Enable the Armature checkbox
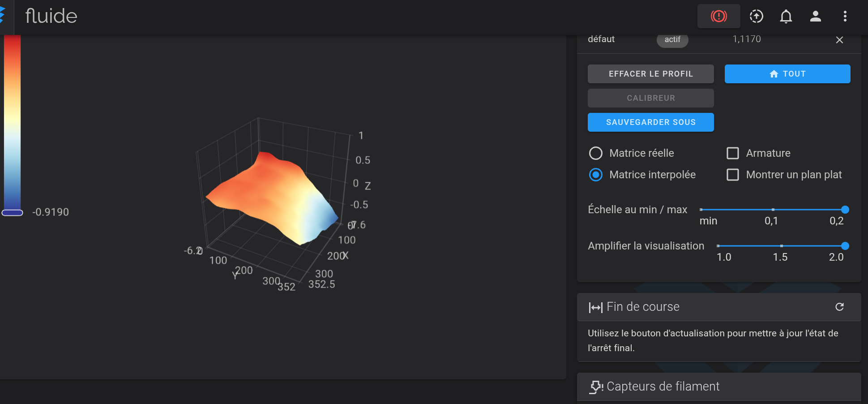The width and height of the screenshot is (868, 404). [x=733, y=153]
